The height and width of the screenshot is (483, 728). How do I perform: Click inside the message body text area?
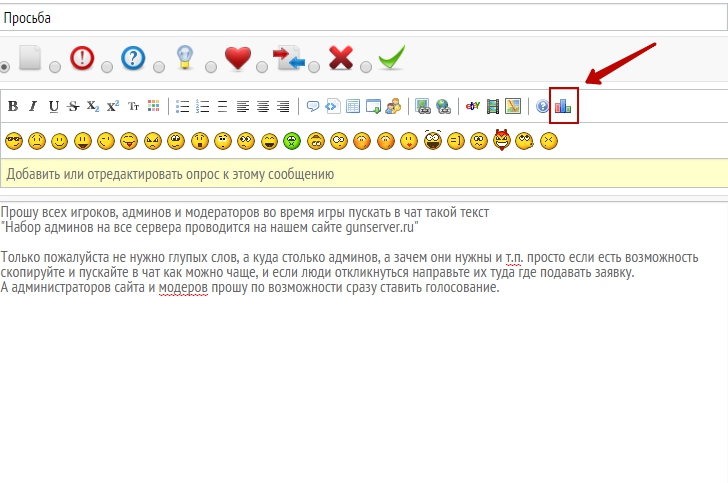(364, 380)
